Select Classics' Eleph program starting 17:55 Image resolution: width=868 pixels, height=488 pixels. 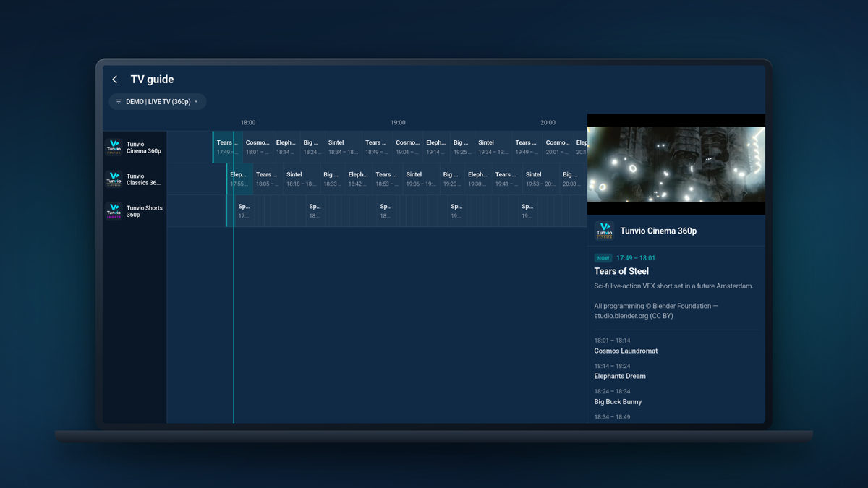tap(239, 179)
